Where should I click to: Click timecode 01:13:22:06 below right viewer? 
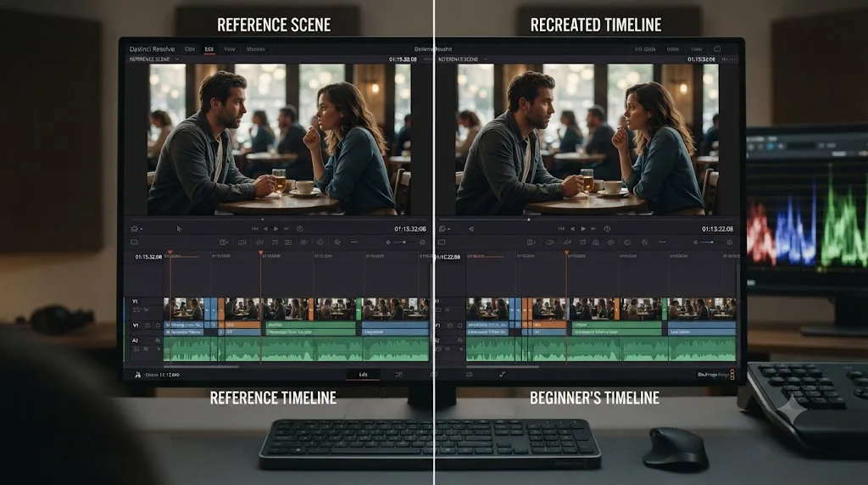(717, 229)
